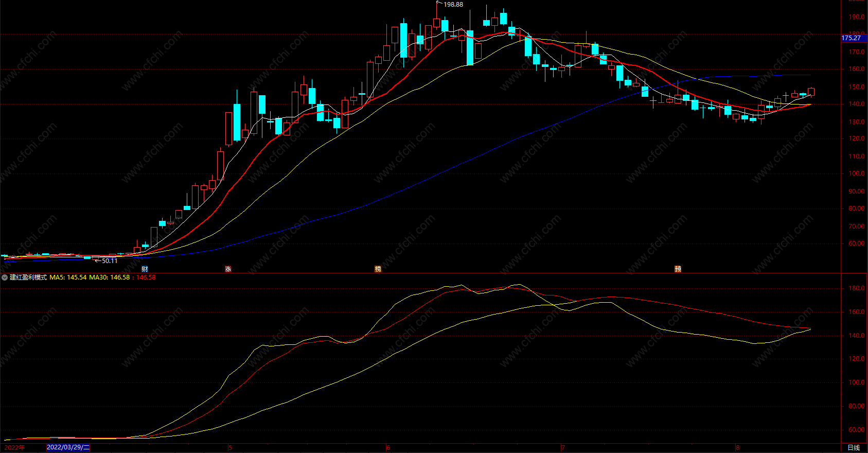
Task: Click the 建红盈利模式 indicator name
Action: (x=28, y=277)
